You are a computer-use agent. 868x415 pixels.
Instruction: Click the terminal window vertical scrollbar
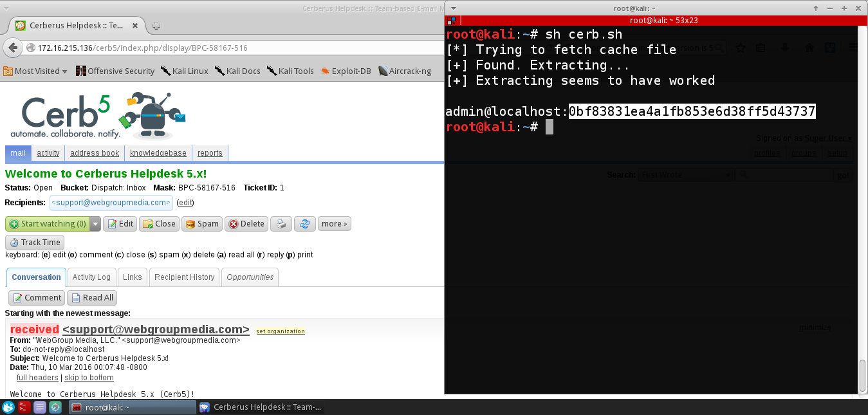862,375
